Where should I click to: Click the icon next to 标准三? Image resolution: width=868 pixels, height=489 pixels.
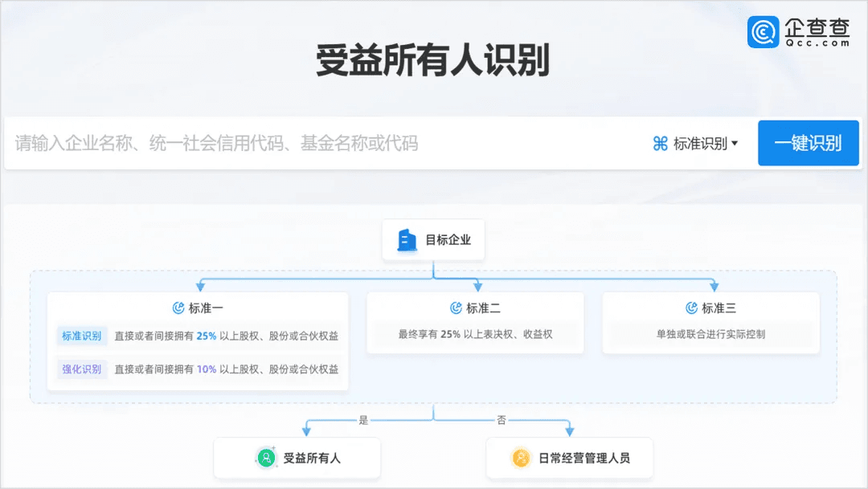tap(691, 308)
